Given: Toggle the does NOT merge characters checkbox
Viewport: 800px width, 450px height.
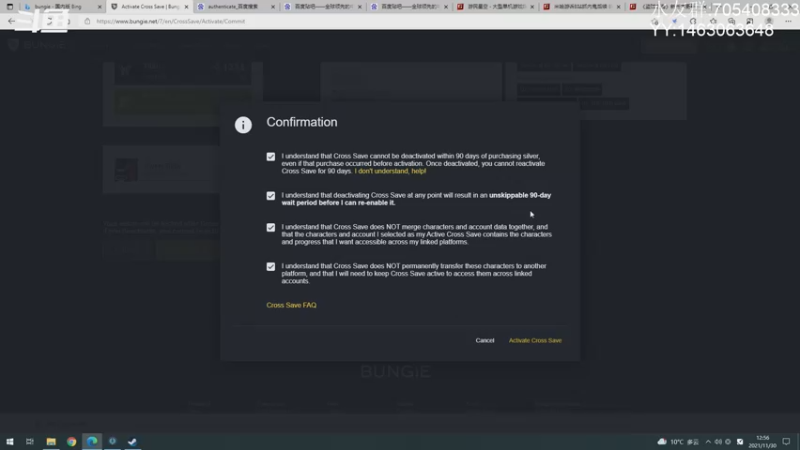Looking at the screenshot, I should pos(270,228).
